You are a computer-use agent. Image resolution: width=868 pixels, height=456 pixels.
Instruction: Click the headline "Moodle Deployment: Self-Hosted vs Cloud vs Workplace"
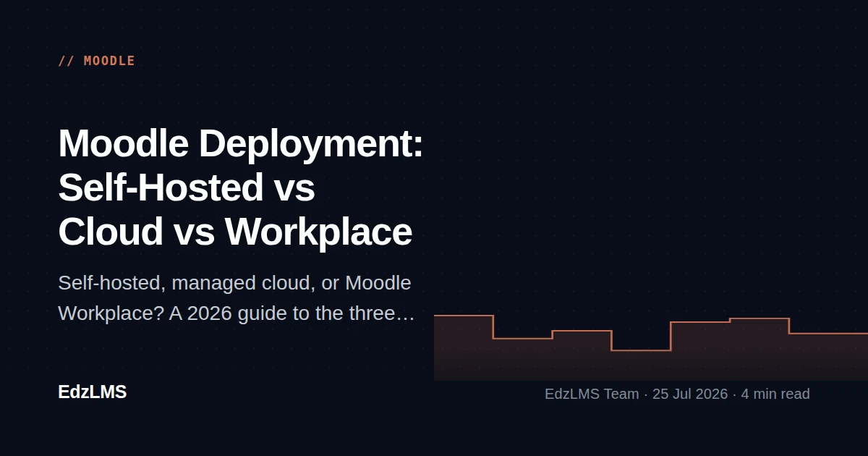click(240, 187)
